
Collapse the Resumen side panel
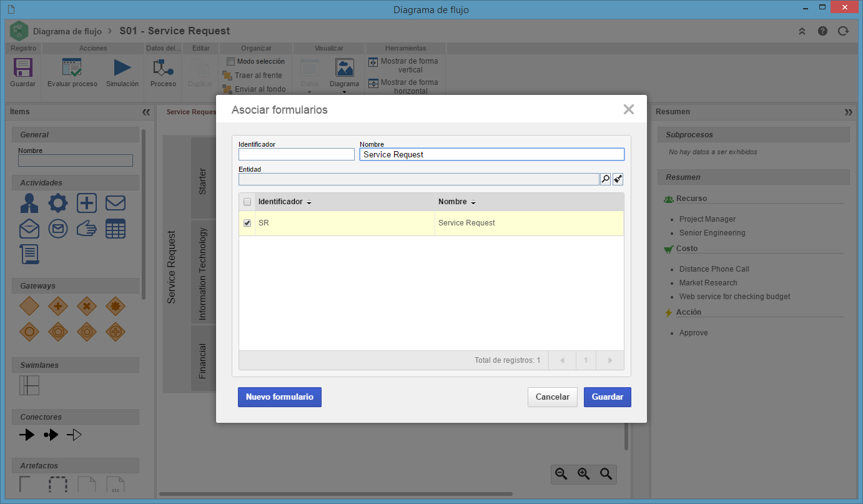[848, 112]
